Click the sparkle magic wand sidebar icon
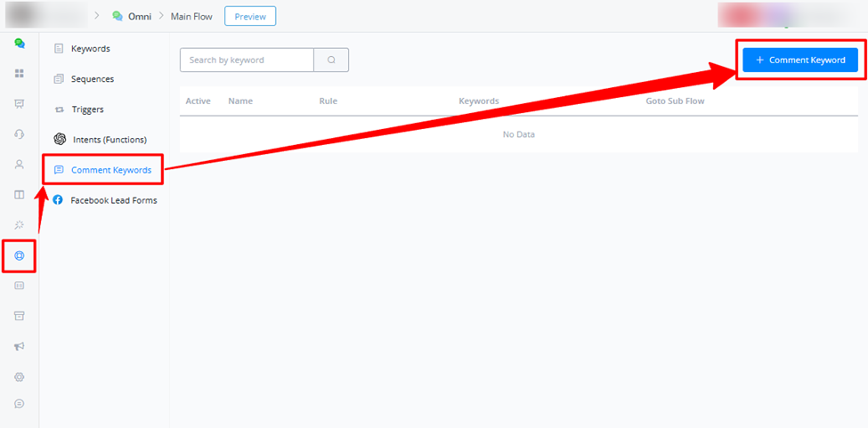This screenshot has height=428, width=868. (20, 224)
